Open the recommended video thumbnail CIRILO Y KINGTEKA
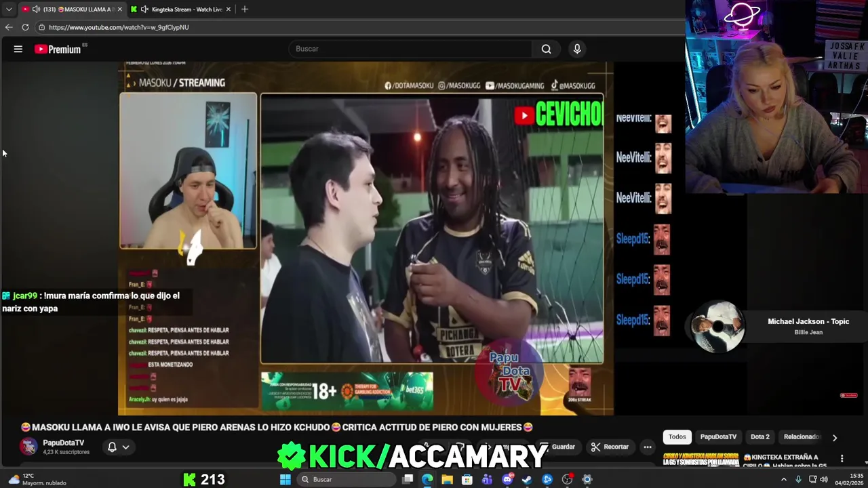 (x=701, y=460)
